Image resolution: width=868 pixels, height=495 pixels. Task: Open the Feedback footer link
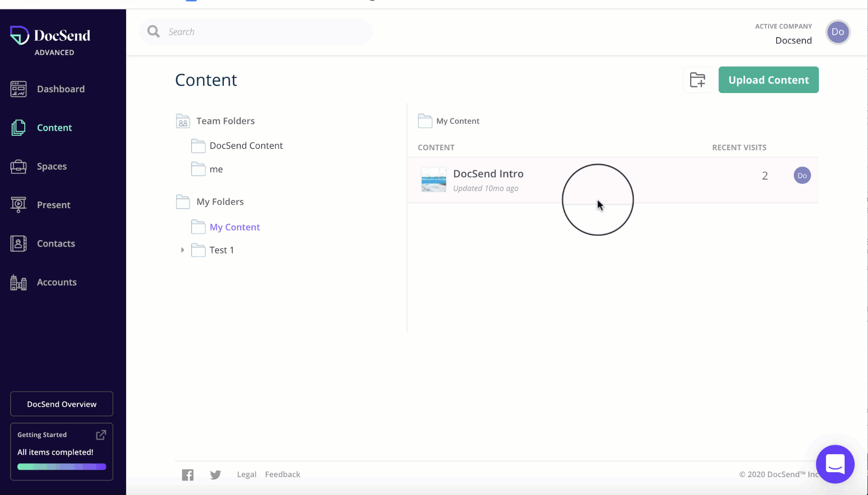pyautogui.click(x=282, y=474)
